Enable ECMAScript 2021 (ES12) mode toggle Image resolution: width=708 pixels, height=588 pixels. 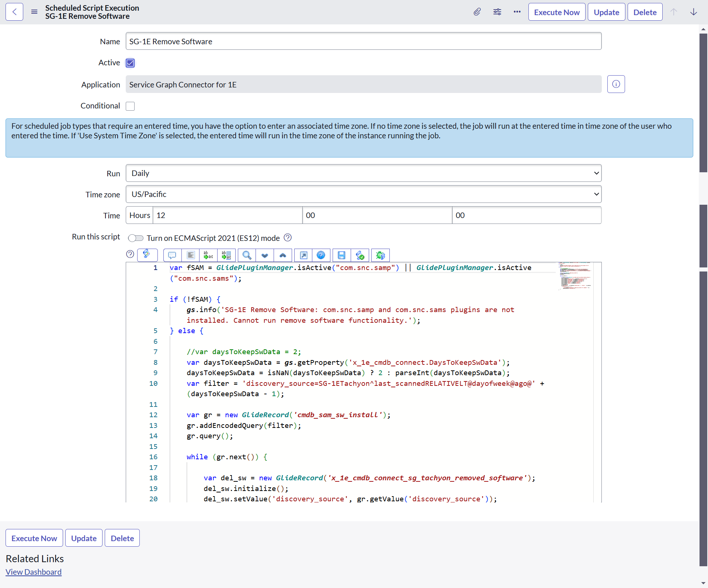point(136,238)
